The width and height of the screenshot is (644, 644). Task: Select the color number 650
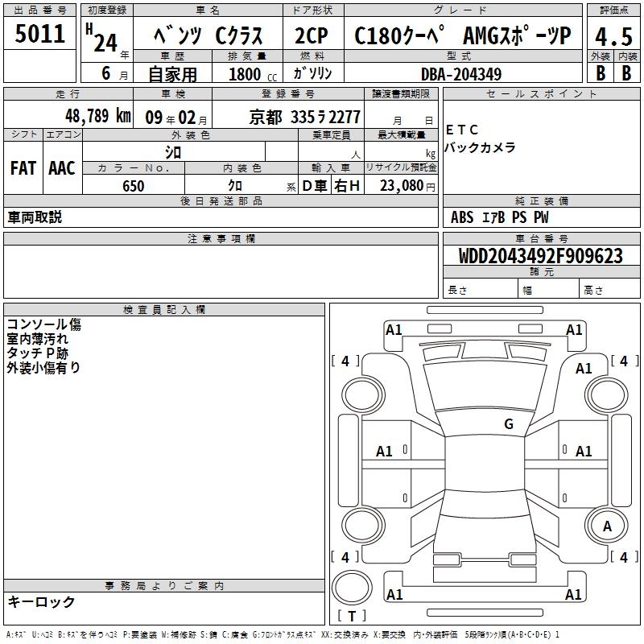click(134, 186)
